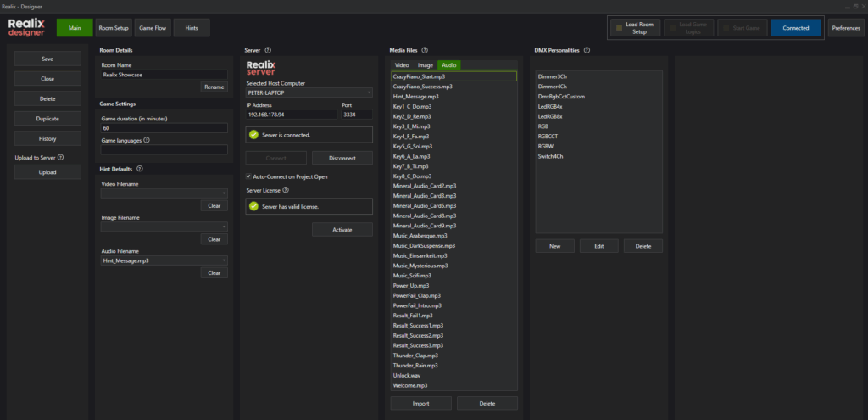868x420 pixels.
Task: Click the Hint Defaults help icon
Action: click(140, 169)
